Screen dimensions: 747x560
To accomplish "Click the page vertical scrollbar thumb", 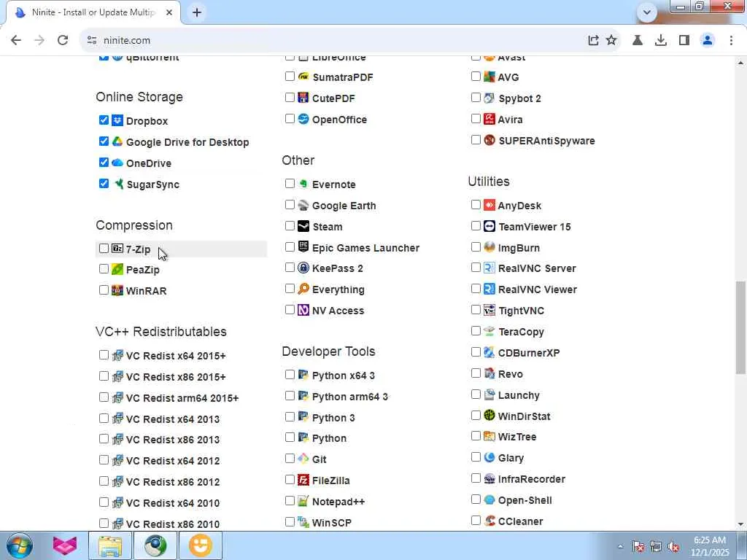I will point(740,327).
